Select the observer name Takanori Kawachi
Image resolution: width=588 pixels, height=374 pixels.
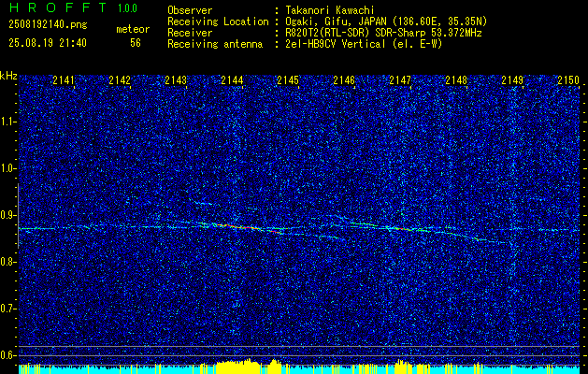point(328,10)
